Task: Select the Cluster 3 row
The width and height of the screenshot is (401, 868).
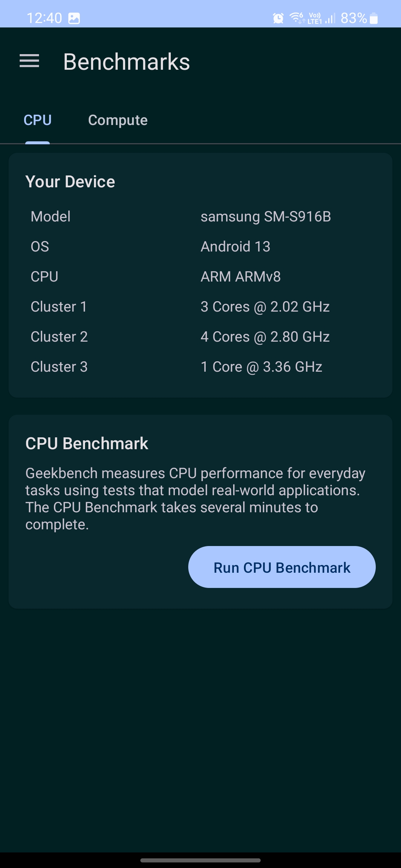Action: click(x=200, y=367)
